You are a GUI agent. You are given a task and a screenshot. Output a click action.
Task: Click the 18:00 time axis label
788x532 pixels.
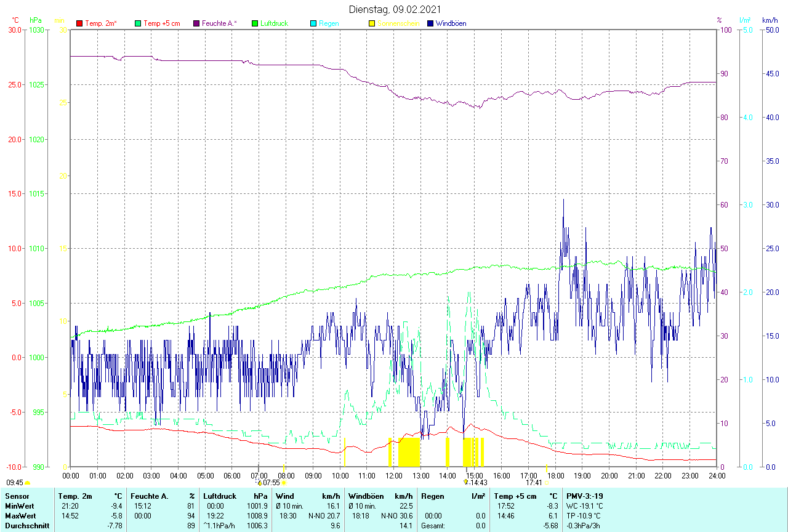[555, 475]
